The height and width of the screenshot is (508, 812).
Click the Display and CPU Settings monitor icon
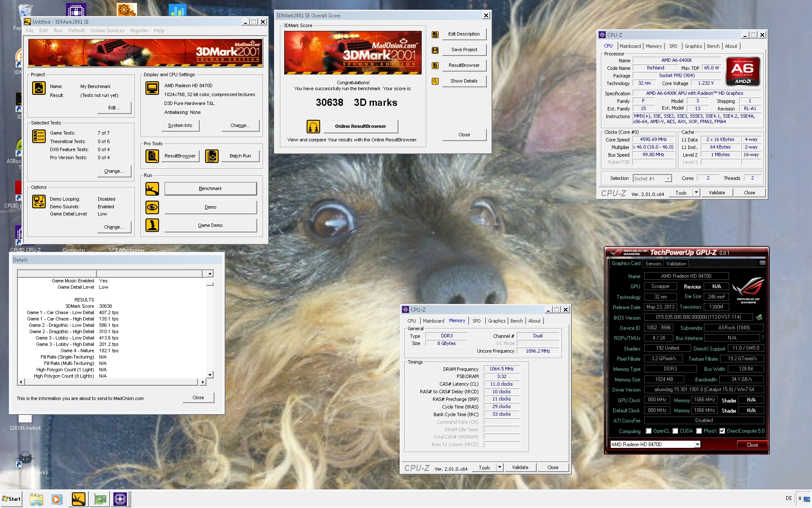tap(152, 88)
